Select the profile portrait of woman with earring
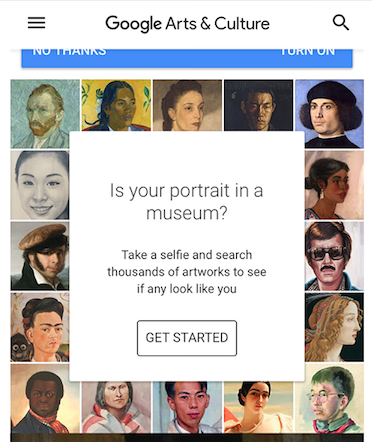 (x=334, y=185)
